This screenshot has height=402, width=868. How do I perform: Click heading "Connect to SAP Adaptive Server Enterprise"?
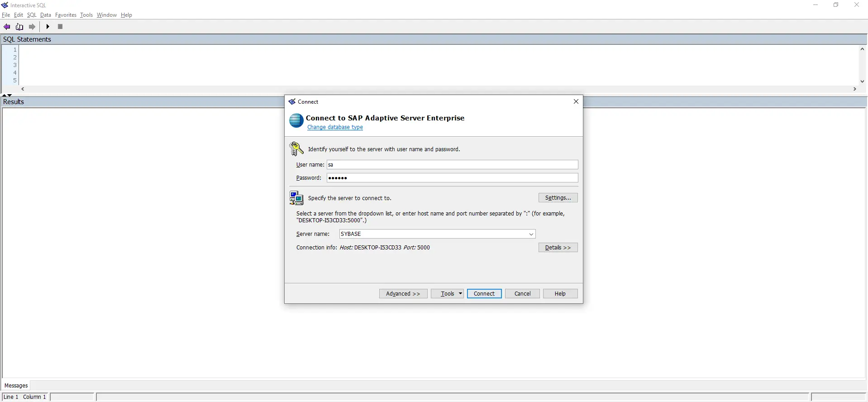(385, 118)
